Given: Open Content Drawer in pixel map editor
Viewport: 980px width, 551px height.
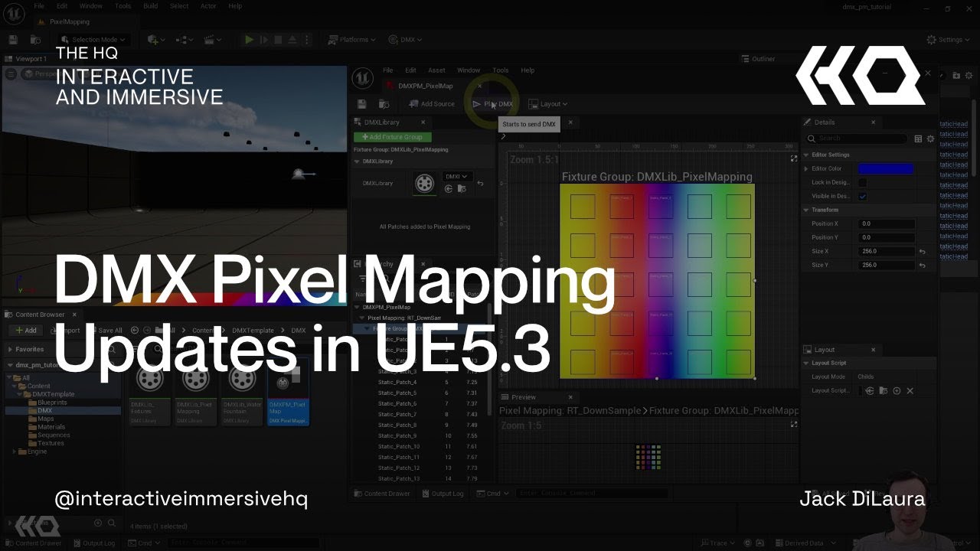Looking at the screenshot, I should click(x=381, y=494).
